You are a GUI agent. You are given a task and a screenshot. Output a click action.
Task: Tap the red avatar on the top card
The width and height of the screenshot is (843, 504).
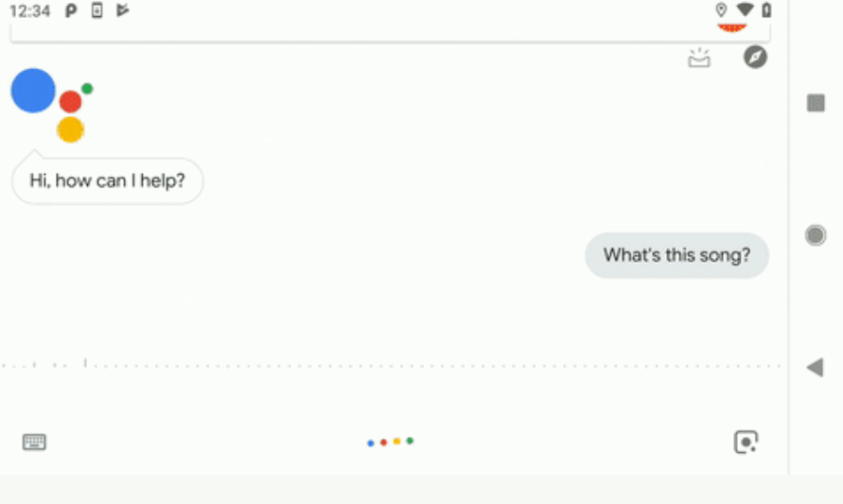[732, 29]
